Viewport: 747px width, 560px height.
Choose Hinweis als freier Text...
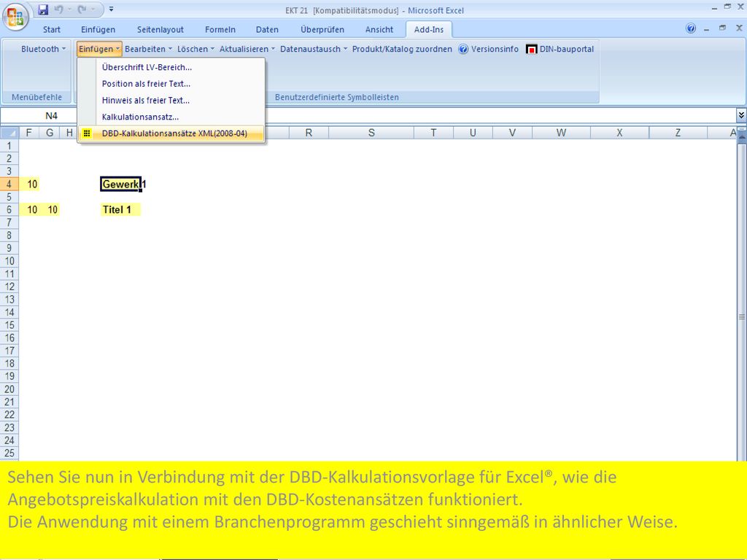coord(171,101)
